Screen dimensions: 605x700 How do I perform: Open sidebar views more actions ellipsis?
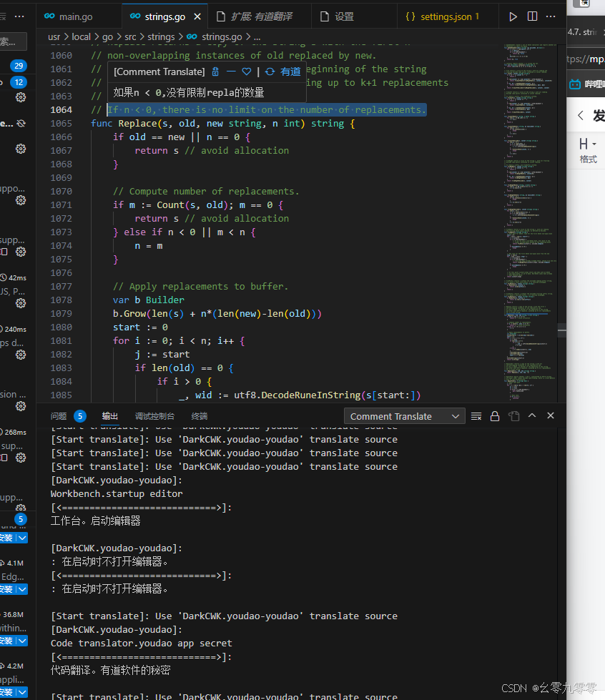pyautogui.click(x=19, y=16)
